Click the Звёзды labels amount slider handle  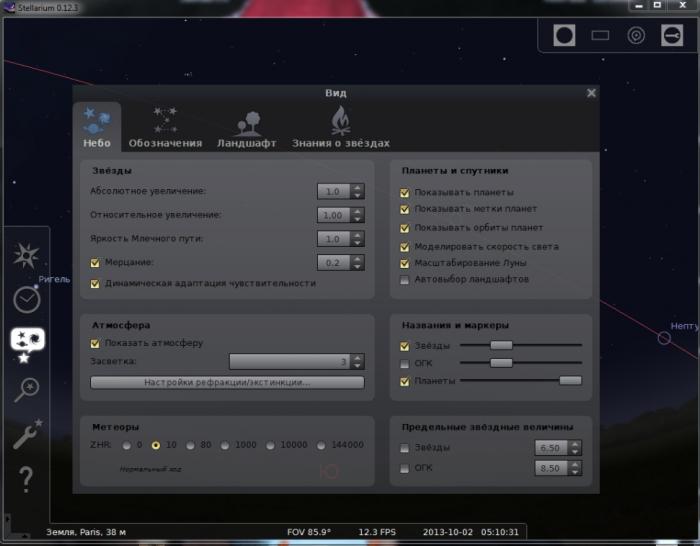[x=501, y=345]
